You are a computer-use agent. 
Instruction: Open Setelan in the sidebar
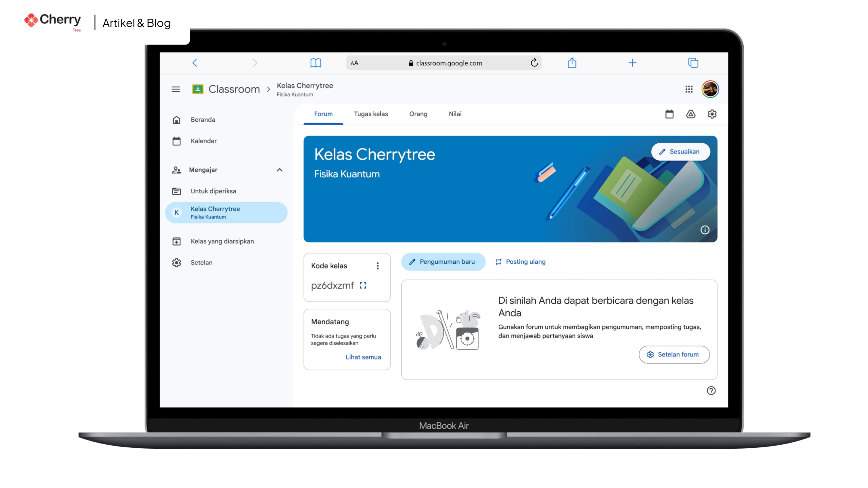226,263
